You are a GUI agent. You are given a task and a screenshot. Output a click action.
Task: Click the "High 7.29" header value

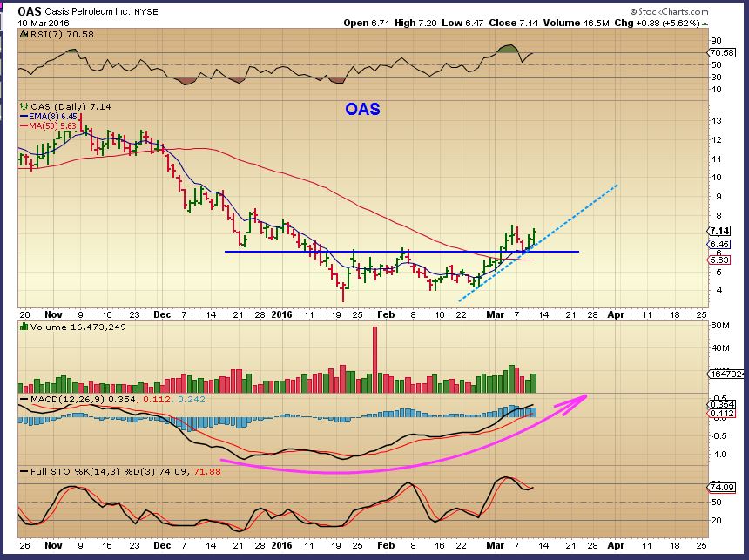[x=415, y=23]
